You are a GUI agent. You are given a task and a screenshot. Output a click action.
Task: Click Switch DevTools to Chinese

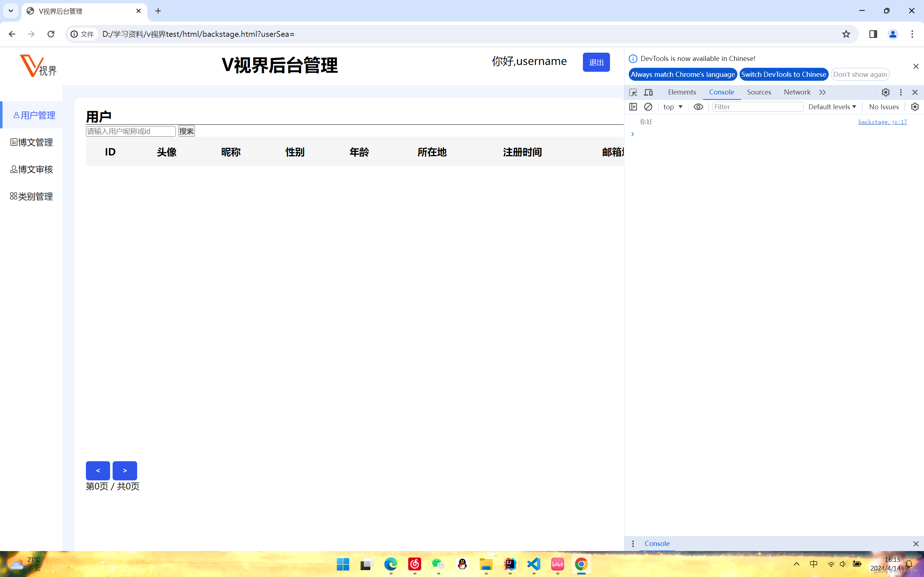click(784, 74)
